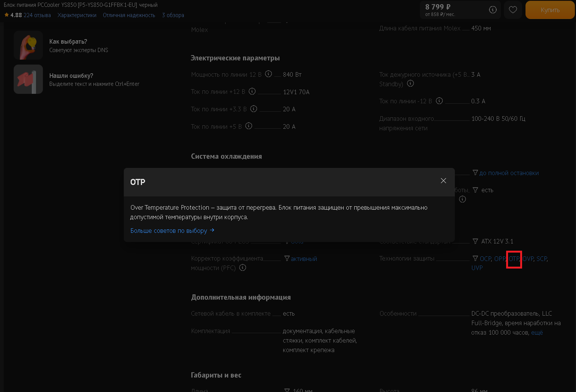Open the 'OVP' protection link
This screenshot has width=576, height=392.
[528, 259]
